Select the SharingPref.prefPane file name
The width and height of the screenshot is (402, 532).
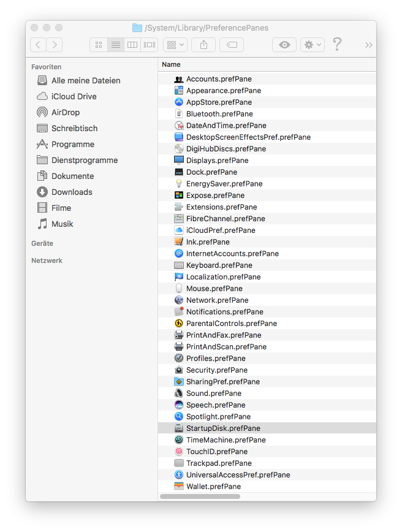pos(223,382)
